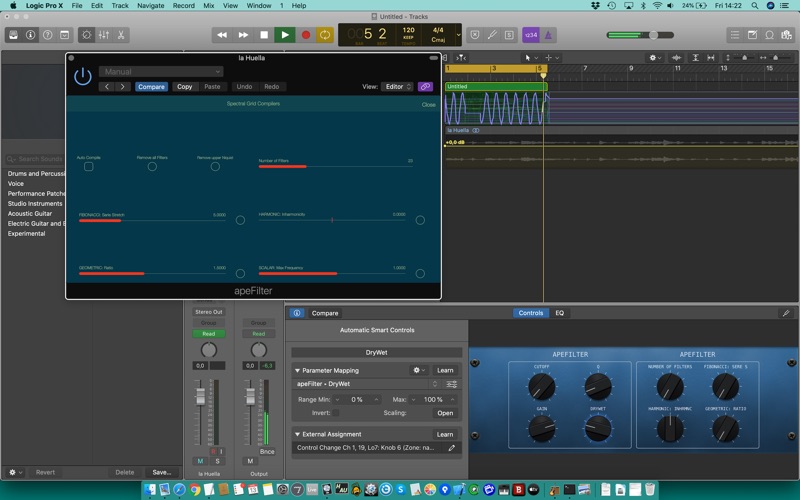Fast-forward the transport
This screenshot has height=500, width=800.
pyautogui.click(x=243, y=35)
